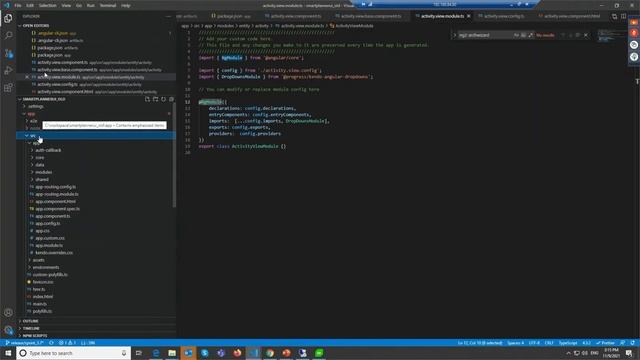Open the Manage gear in activity bar
640x360 pixels.
8,330
